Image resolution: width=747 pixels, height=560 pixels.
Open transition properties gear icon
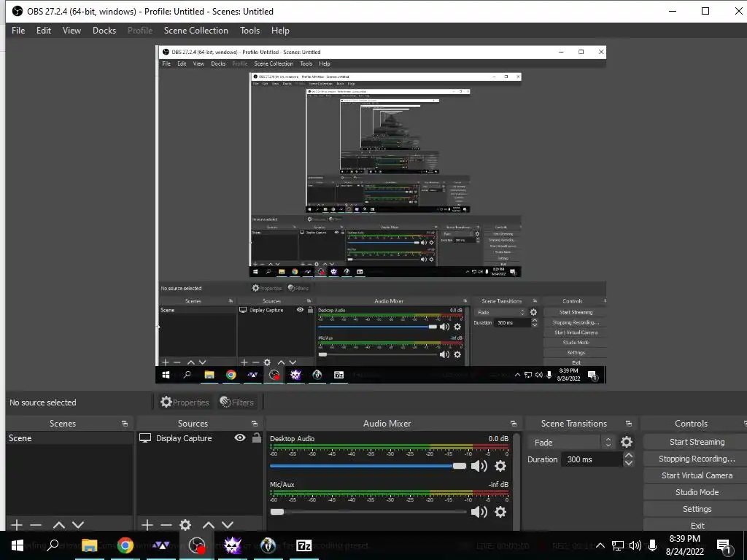(627, 442)
